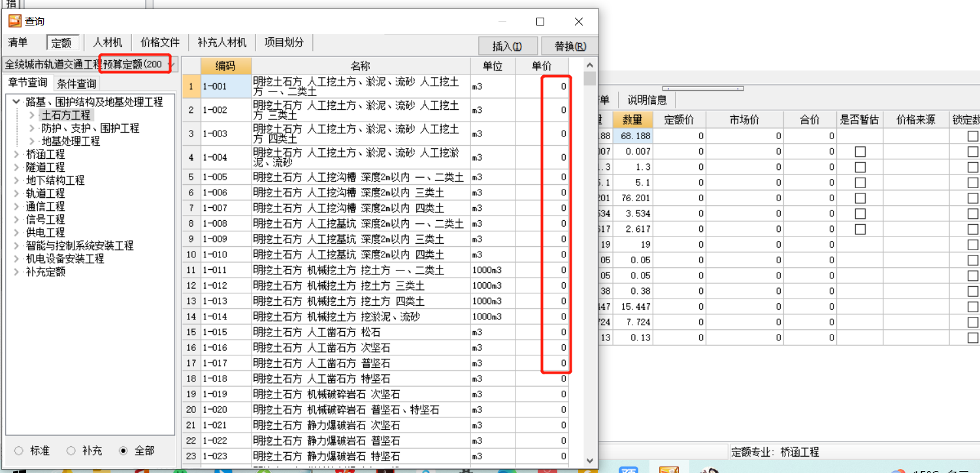Select row 明挖土石方 机械挖土方 挖土方 三类土
Image resolution: width=980 pixels, height=473 pixels.
[x=361, y=285]
